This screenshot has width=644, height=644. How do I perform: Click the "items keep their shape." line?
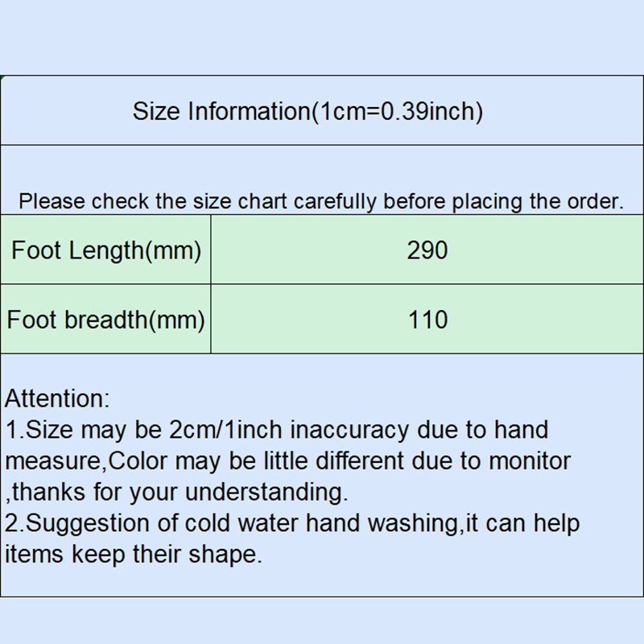click(x=134, y=555)
